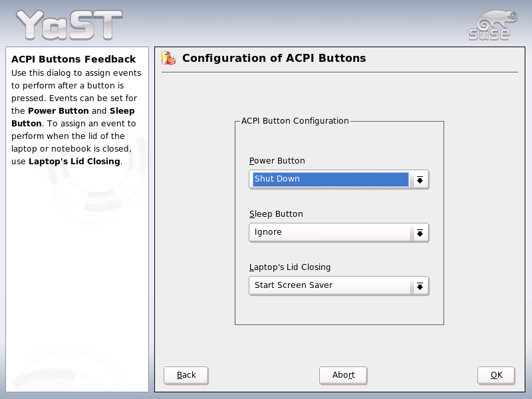This screenshot has height=399, width=532.
Task: Open the Power Button dropdown showing Shut Down
Action: pyautogui.click(x=338, y=179)
